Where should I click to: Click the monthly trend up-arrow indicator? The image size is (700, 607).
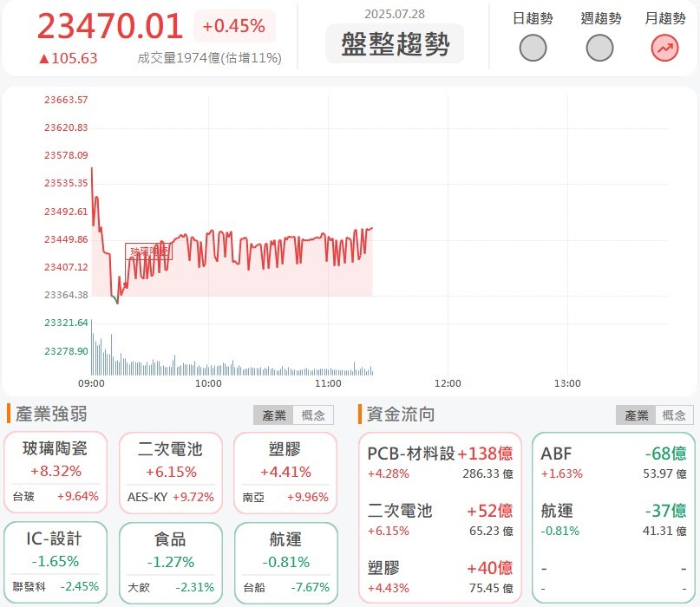664,49
